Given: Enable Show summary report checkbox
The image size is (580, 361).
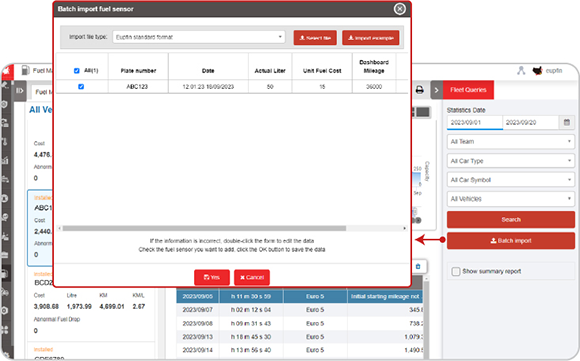Looking at the screenshot, I should coord(456,271).
